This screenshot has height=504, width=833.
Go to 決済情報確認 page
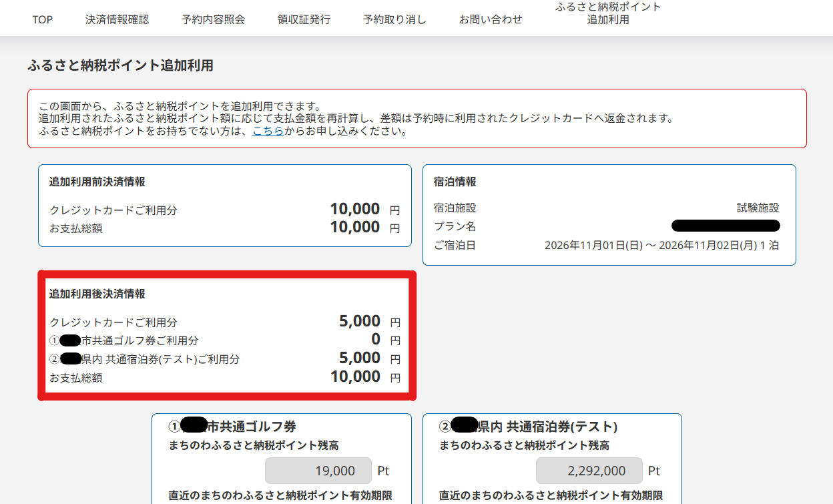(117, 19)
